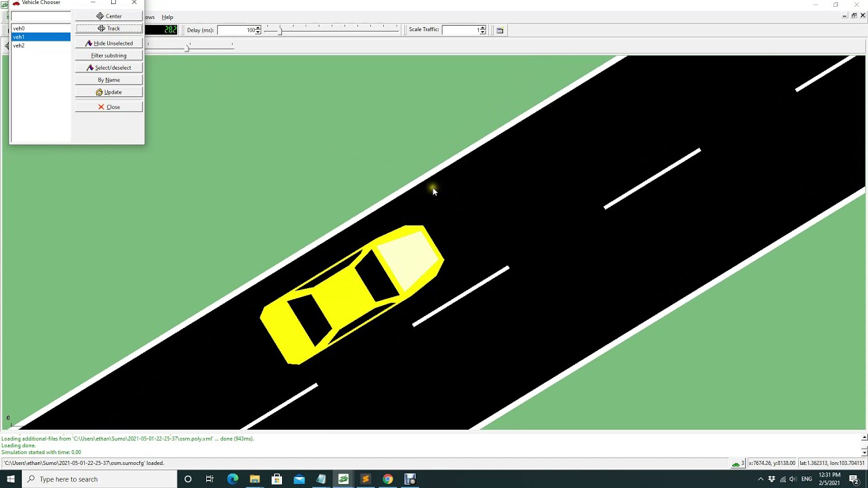Click the green car vehicle count icon
This screenshot has height=488, width=868.
(x=736, y=464)
